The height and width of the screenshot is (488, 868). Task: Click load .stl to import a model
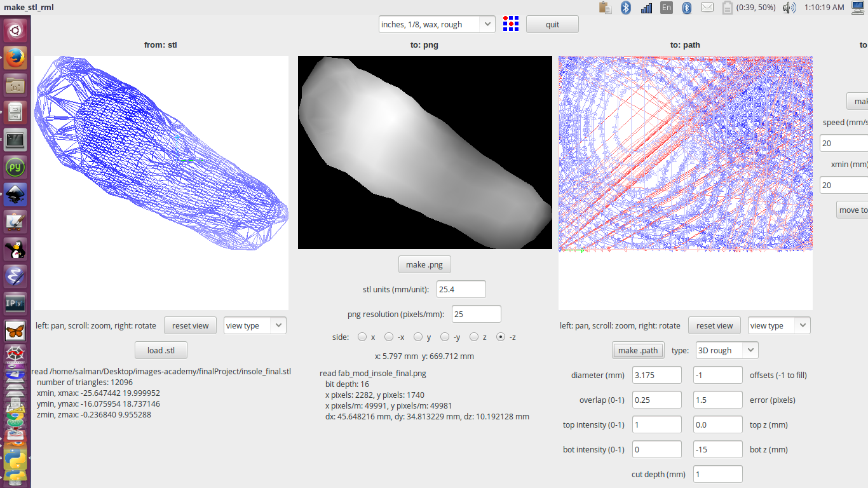tap(160, 349)
